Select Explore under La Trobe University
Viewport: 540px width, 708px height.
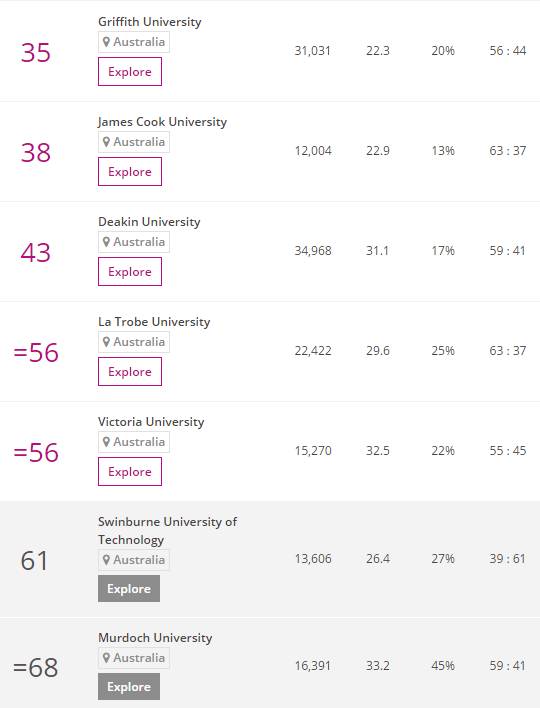point(130,372)
